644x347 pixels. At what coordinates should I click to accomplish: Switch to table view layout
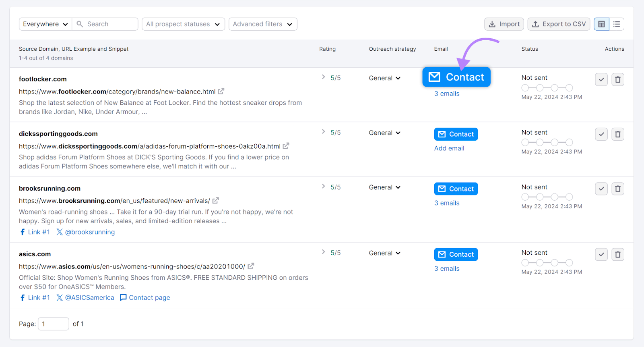click(601, 24)
